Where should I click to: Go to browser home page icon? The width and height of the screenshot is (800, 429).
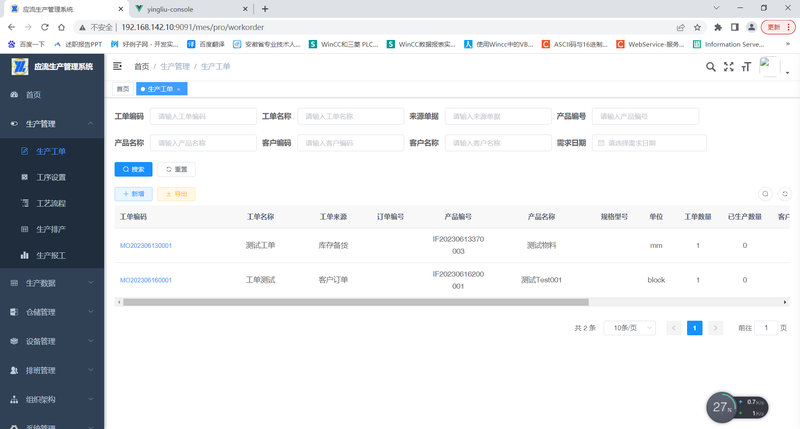[62, 27]
